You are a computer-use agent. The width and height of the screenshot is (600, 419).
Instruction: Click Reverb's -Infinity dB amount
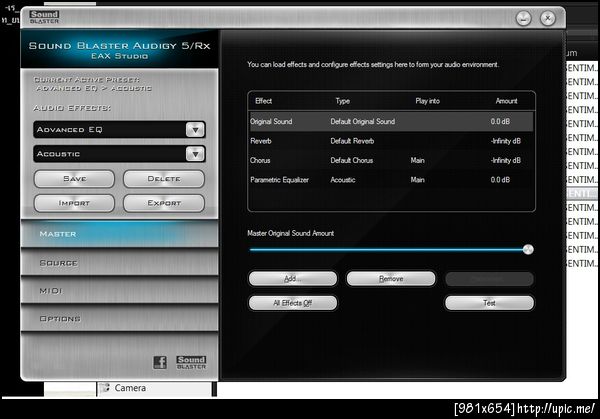click(505, 141)
